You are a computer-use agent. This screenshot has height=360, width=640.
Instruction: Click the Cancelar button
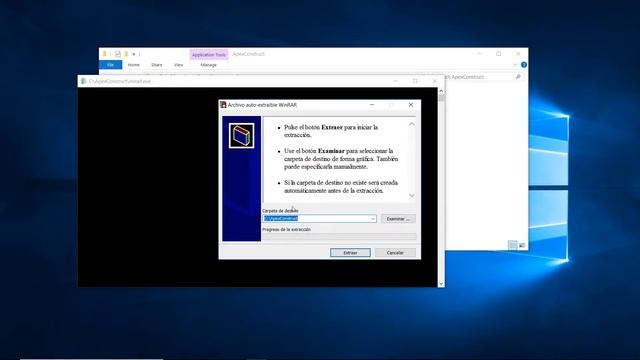click(395, 253)
